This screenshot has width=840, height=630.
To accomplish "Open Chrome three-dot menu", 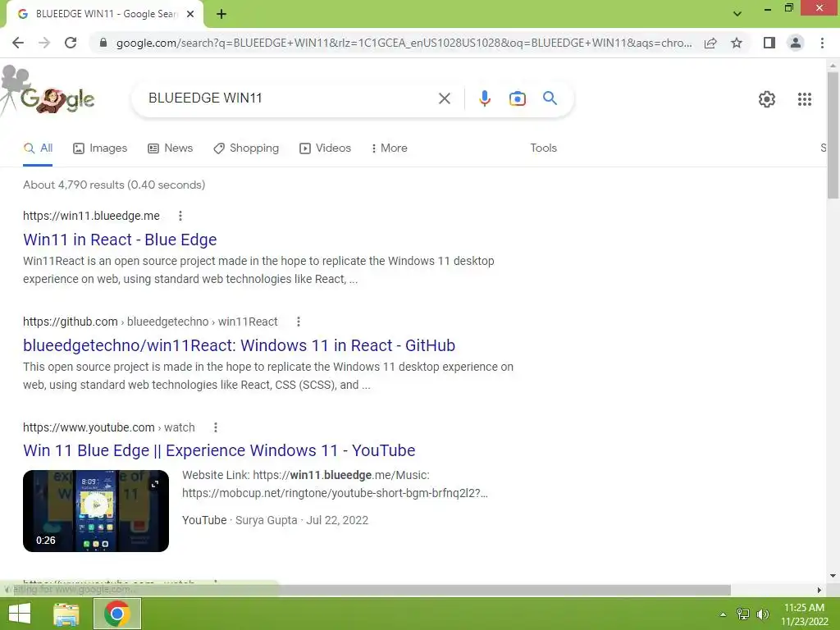I will [x=822, y=43].
